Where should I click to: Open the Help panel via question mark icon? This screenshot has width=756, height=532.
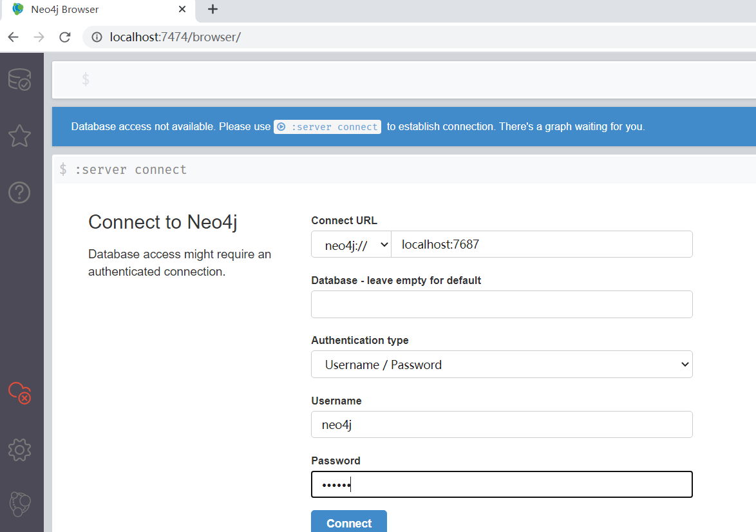click(20, 192)
